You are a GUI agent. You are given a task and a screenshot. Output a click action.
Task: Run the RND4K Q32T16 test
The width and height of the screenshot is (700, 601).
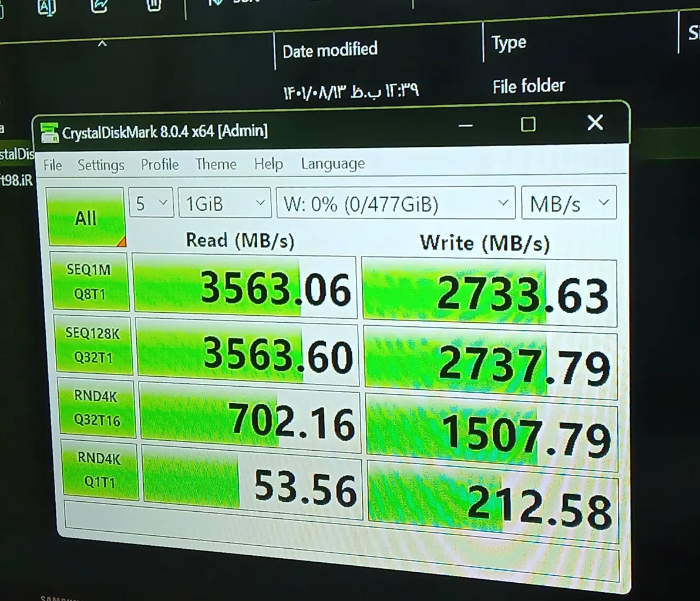[96, 408]
